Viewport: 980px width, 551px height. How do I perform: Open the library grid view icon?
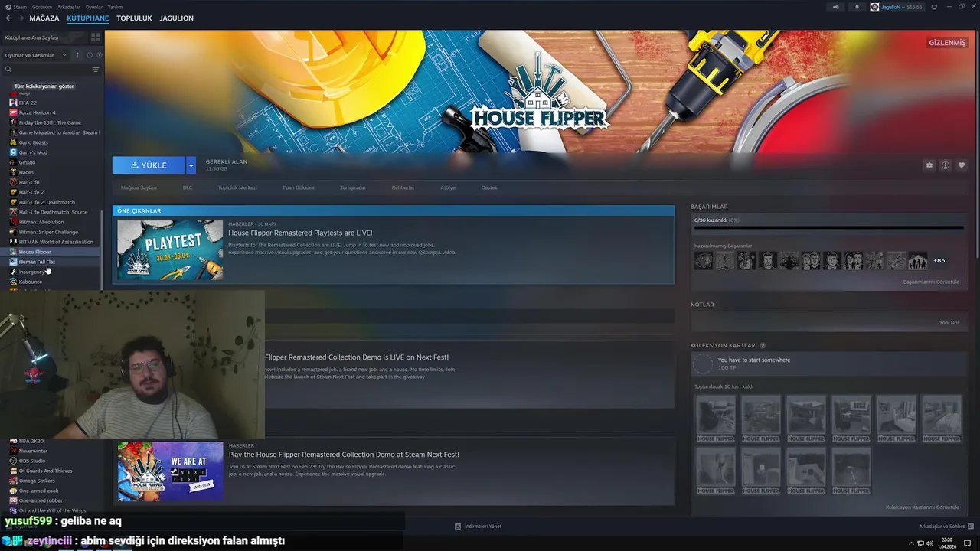[96, 37]
